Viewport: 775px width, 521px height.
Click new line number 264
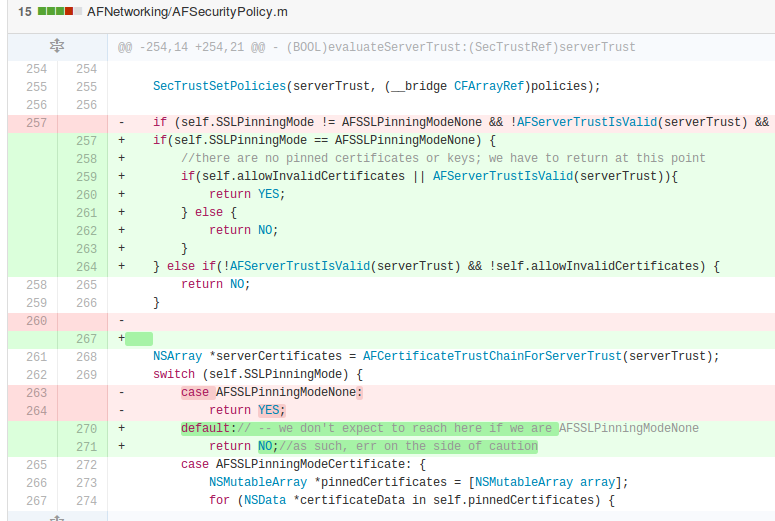[x=86, y=267]
